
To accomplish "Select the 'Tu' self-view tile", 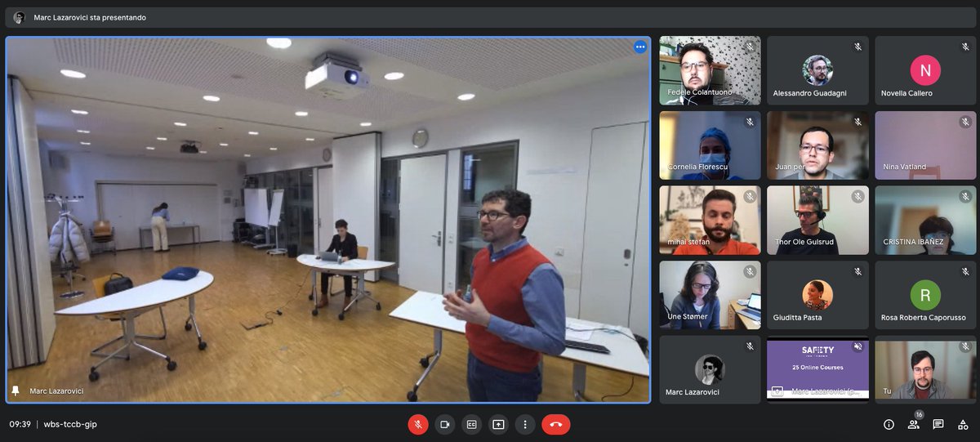I will [925, 369].
